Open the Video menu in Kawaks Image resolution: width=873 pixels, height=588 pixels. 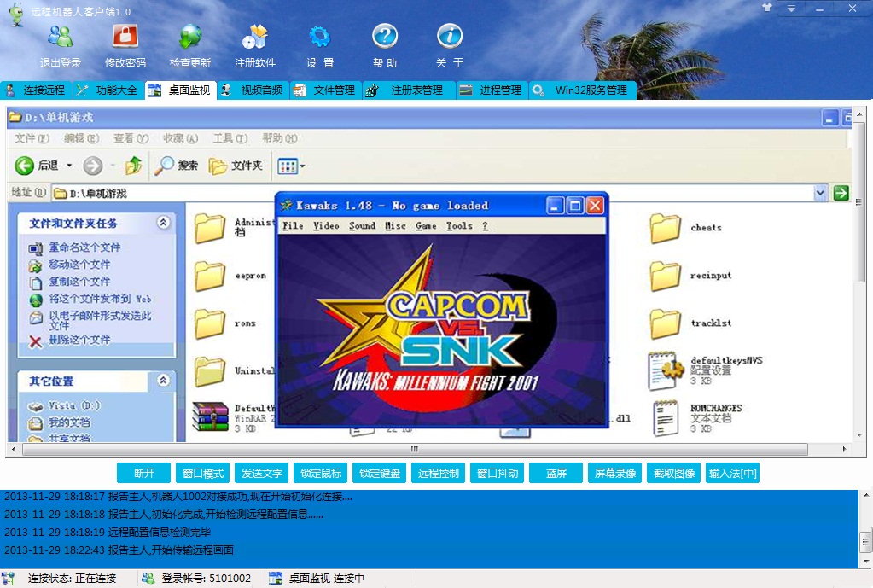pos(326,226)
